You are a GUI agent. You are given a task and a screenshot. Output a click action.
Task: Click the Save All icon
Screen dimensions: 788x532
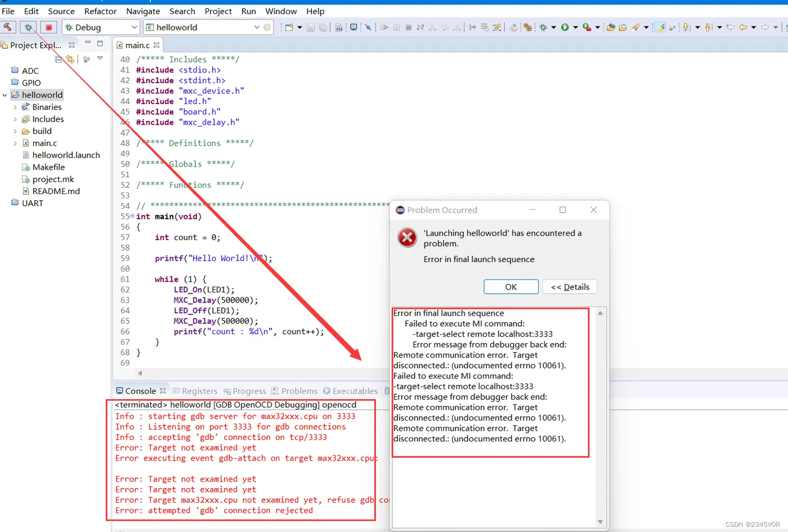(323, 27)
